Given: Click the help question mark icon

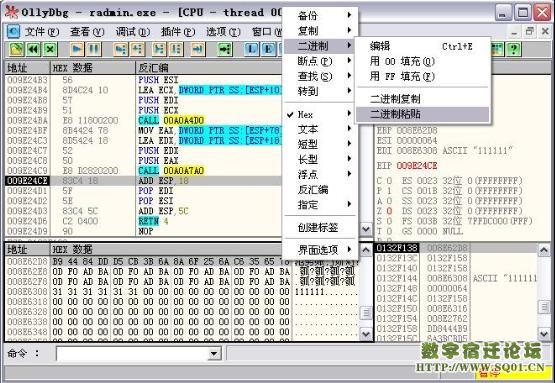Looking at the screenshot, I should point(514,49).
